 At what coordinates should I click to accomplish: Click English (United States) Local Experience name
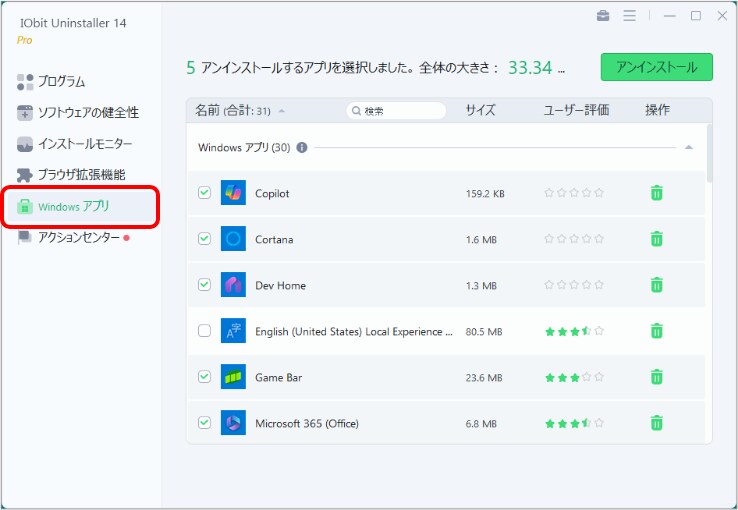pyautogui.click(x=353, y=332)
